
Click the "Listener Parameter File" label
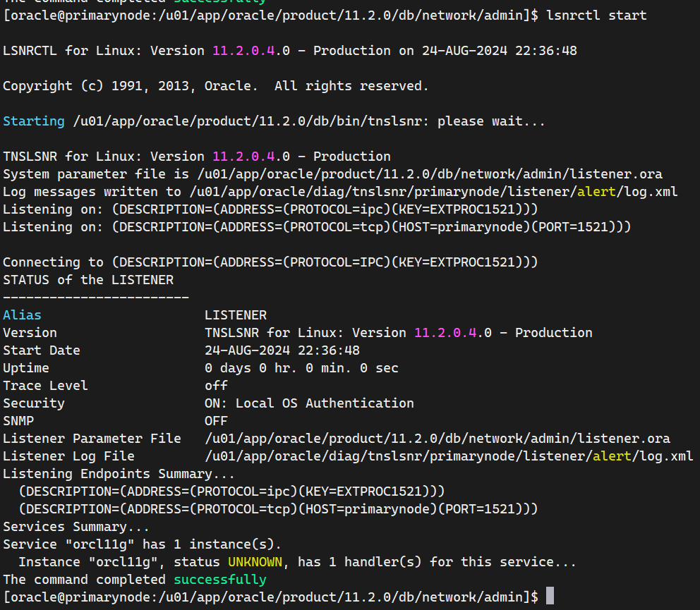pos(92,438)
